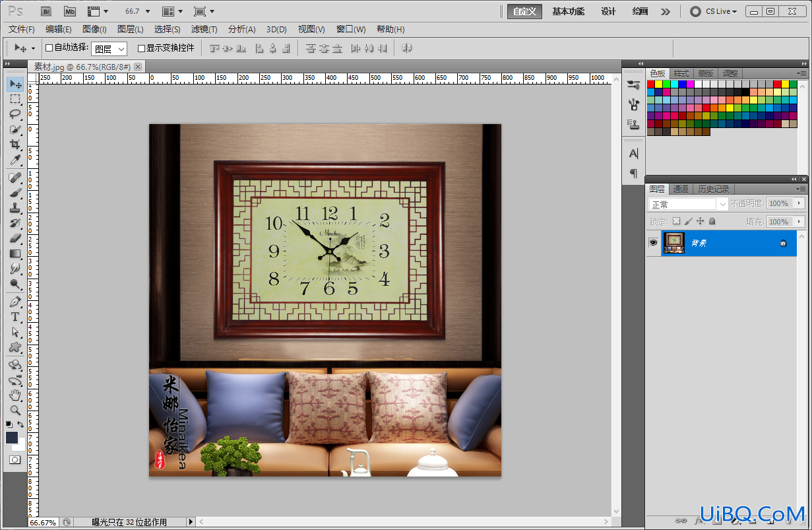812x530 pixels.
Task: Select the Custom Shape tool
Action: (15, 347)
